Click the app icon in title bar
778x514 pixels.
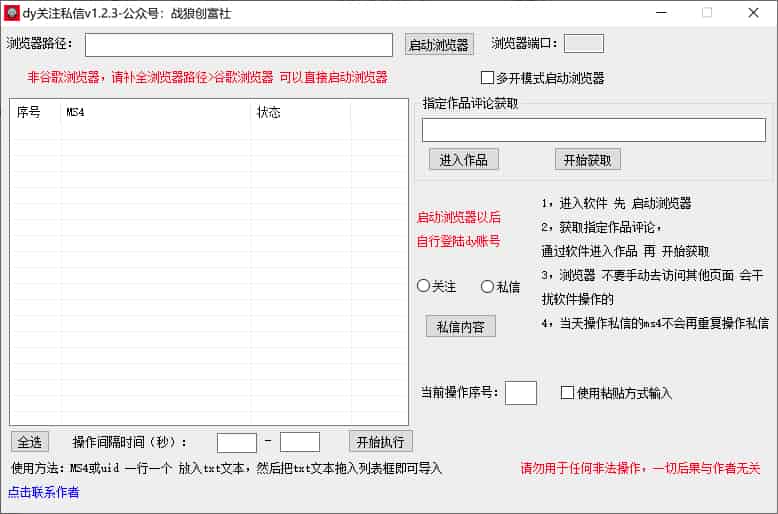[12, 13]
